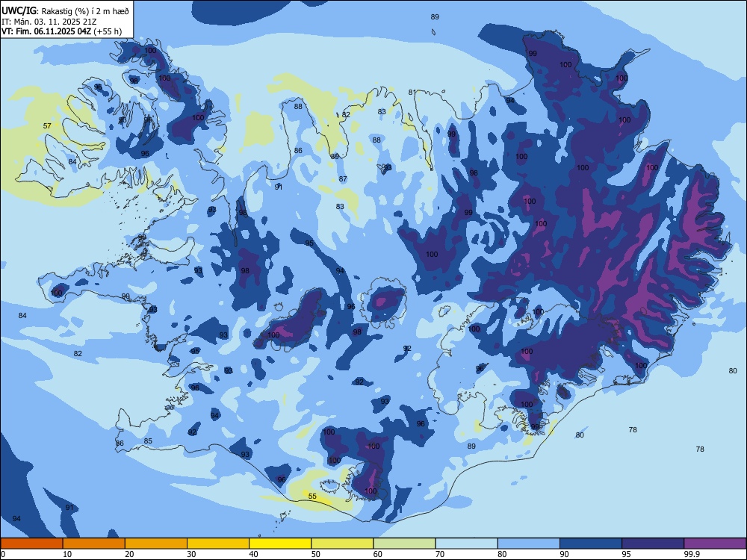747x560 pixels.
Task: Click the title text 'Rakastig (%) í 2 m hæð'
Action: [x=85, y=11]
